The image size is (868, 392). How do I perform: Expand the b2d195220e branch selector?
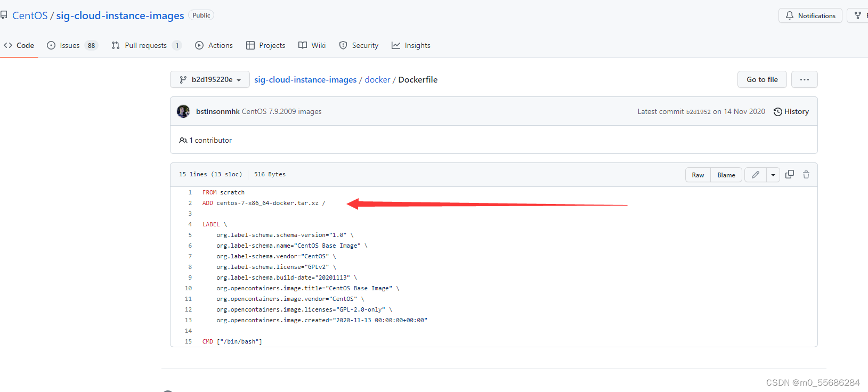[x=210, y=79]
